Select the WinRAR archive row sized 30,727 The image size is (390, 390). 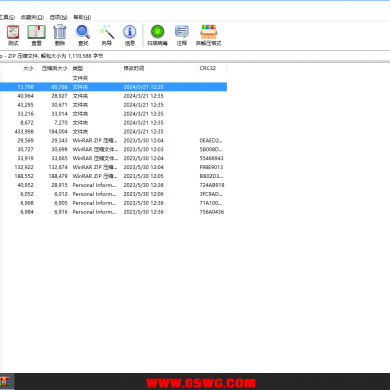[x=113, y=149]
